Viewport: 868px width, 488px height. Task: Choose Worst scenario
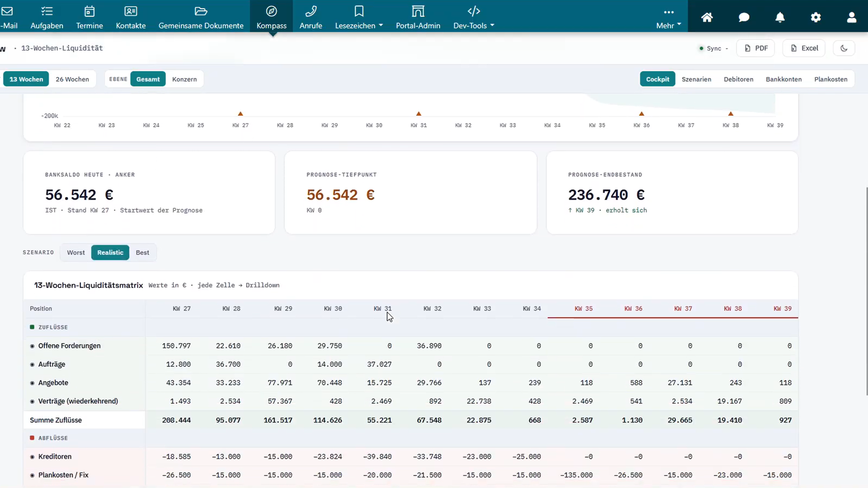(x=76, y=253)
